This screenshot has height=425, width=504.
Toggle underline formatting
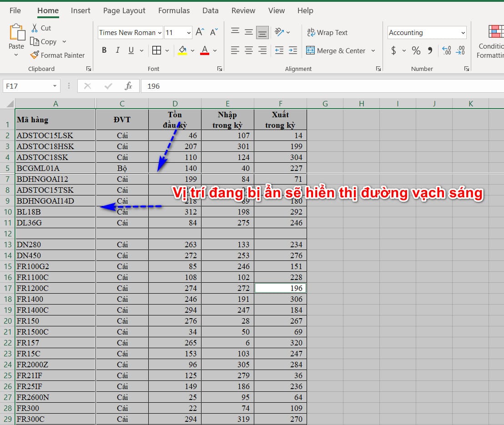pyautogui.click(x=131, y=50)
